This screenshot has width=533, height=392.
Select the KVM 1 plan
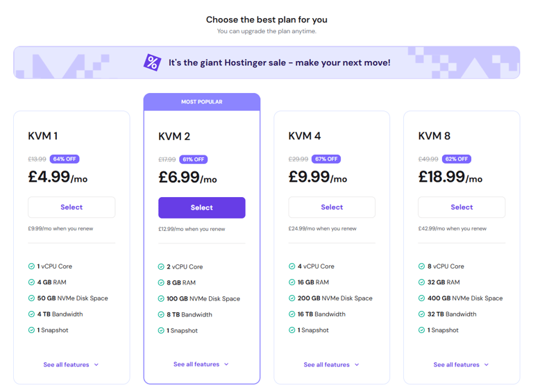click(x=71, y=207)
